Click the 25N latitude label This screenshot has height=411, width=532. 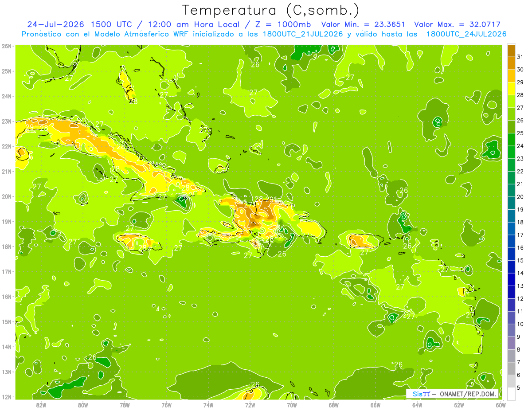coord(6,71)
